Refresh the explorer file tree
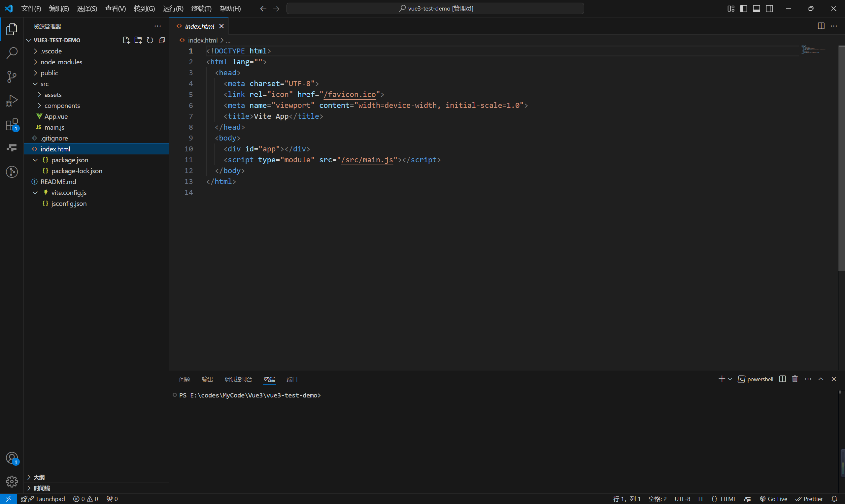The image size is (845, 504). tap(150, 40)
